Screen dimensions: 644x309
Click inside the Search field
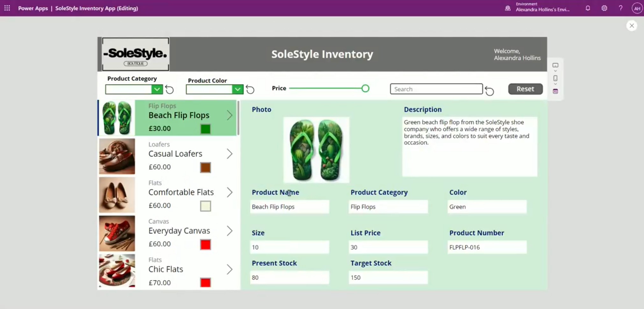436,89
